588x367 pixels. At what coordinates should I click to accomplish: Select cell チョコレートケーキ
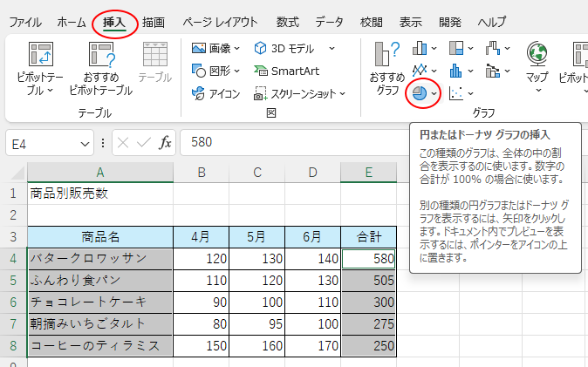coord(100,302)
